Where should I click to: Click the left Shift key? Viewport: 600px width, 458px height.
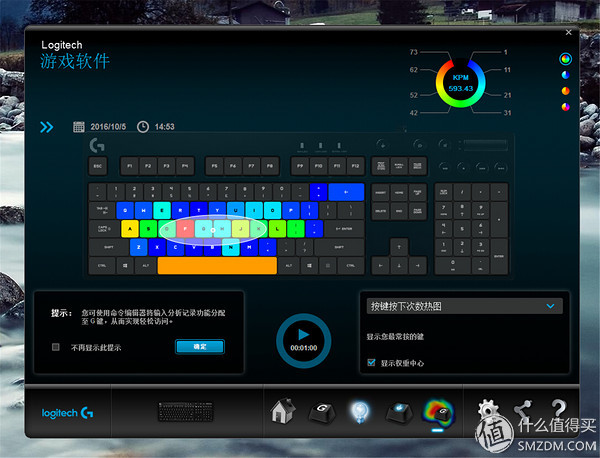pyautogui.click(x=109, y=247)
